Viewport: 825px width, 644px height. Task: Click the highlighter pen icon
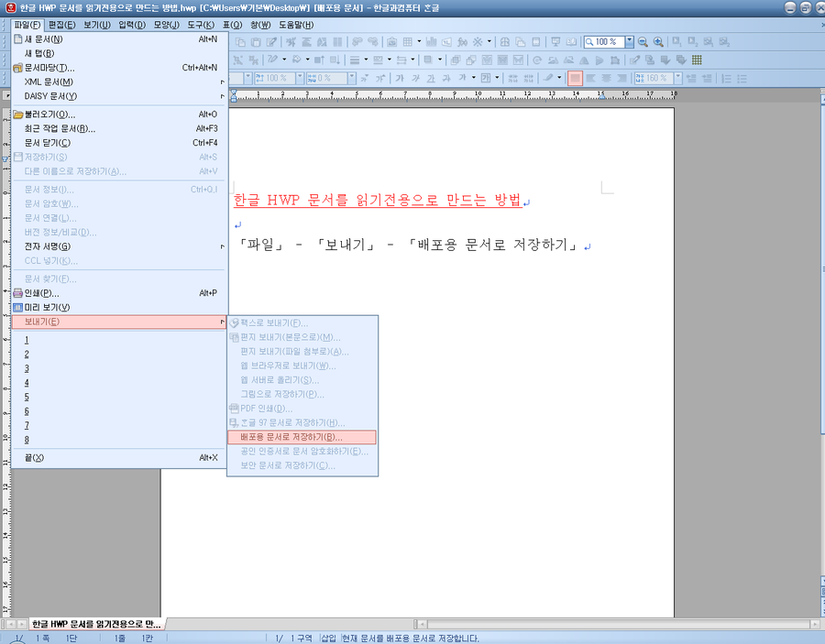548,78
